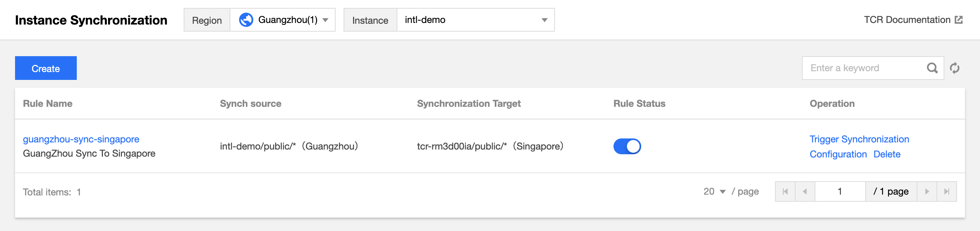Click the refresh list icon
Image resolution: width=980 pixels, height=231 pixels.
pos(955,68)
